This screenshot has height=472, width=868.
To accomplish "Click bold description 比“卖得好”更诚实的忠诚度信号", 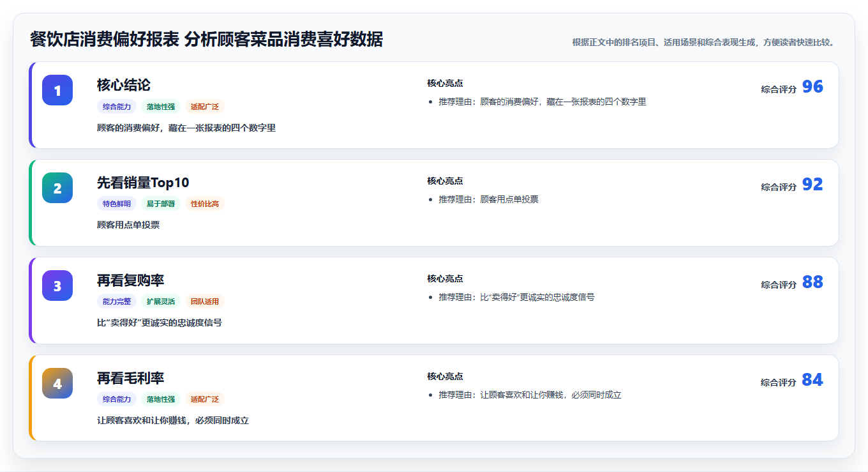I will tap(160, 323).
